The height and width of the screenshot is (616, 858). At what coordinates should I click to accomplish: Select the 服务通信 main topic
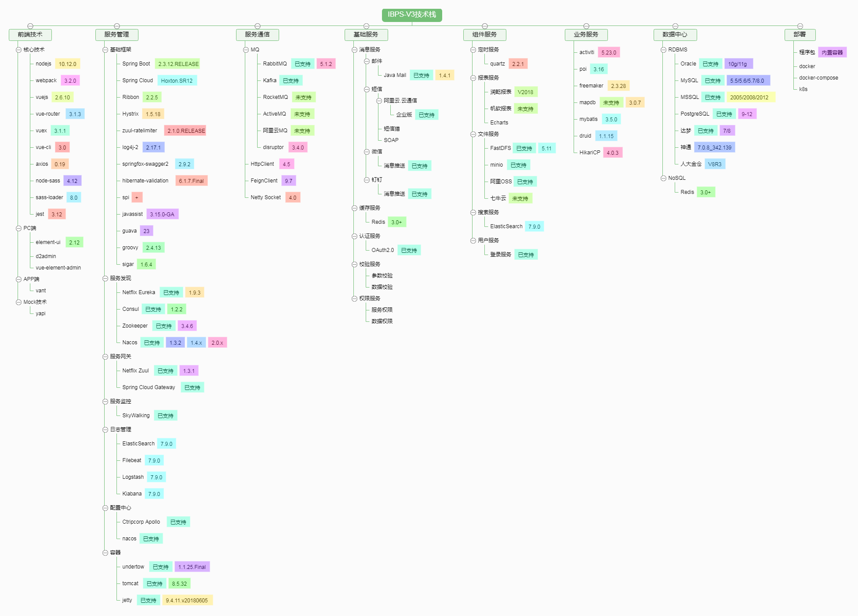[258, 35]
